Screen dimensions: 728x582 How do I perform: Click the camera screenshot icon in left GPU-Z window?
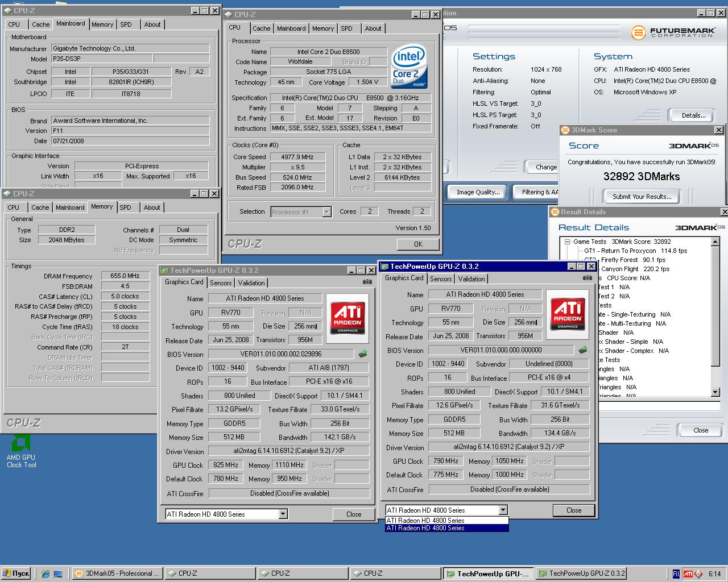(x=367, y=282)
